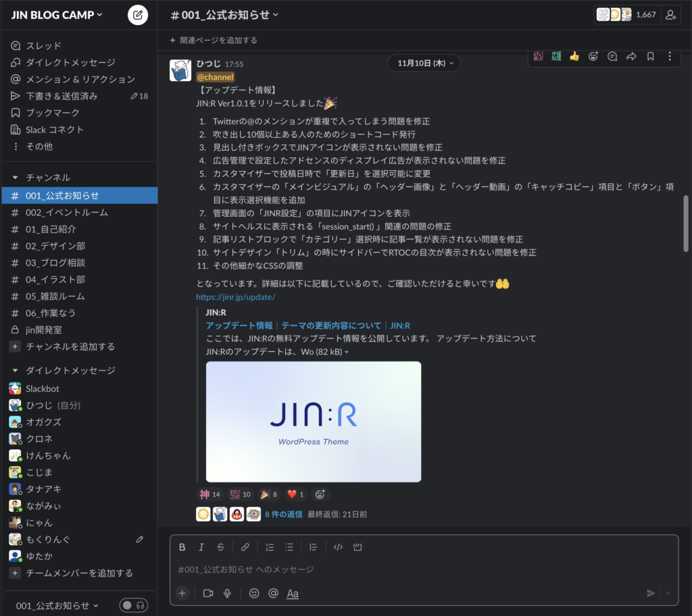Open the add people icon in header
The width and height of the screenshot is (692, 616).
click(x=671, y=15)
